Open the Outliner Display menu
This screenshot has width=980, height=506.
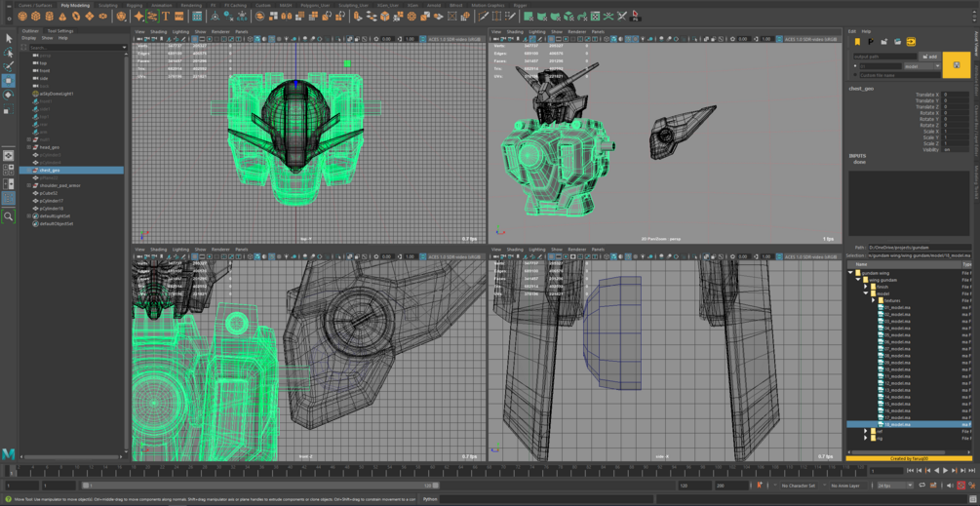point(28,38)
